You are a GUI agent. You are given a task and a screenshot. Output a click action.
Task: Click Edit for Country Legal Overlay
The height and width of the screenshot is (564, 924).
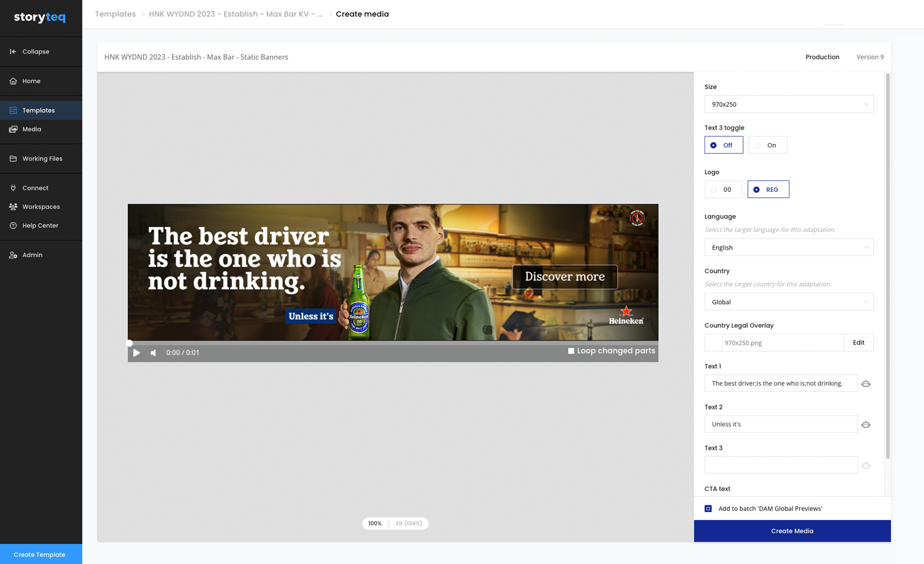pyautogui.click(x=858, y=343)
